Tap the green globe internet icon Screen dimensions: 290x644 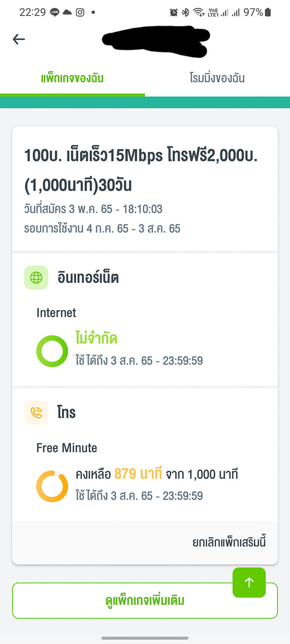click(36, 277)
